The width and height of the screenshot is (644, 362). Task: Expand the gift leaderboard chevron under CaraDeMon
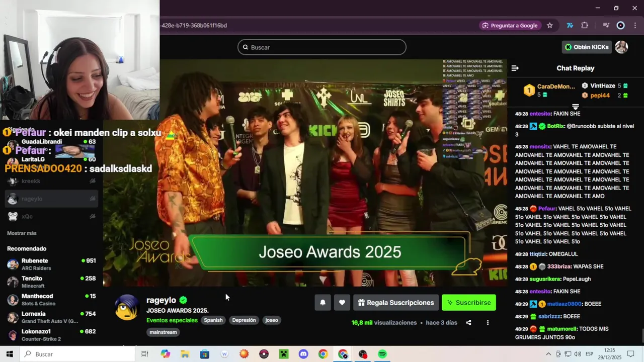(576, 107)
